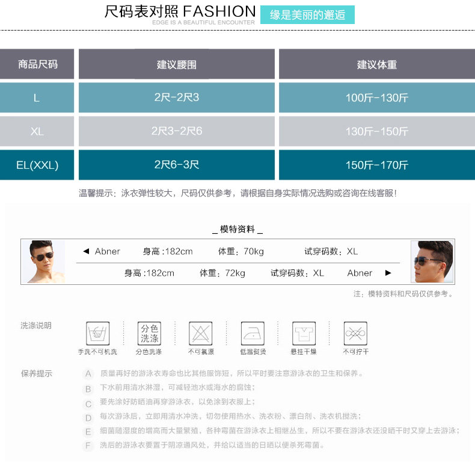This screenshot has height=476, width=475.
Task: Click the teal 缘是美丽的邂逅 banner
Action: [x=307, y=14]
